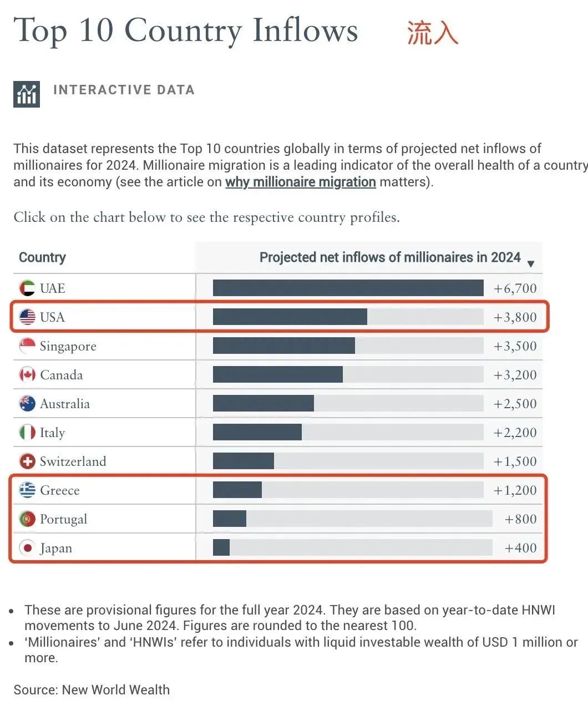The image size is (588, 721).
Task: Toggle sort arrow beside Projected net inflows header
Action: point(531,263)
